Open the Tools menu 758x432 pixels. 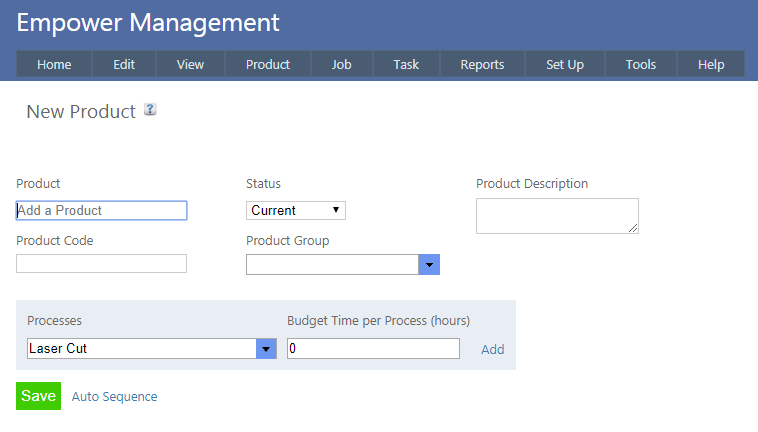[641, 64]
